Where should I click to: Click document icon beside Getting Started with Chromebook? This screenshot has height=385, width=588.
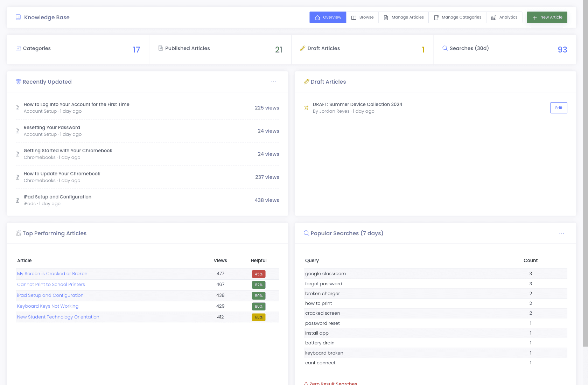(x=17, y=154)
